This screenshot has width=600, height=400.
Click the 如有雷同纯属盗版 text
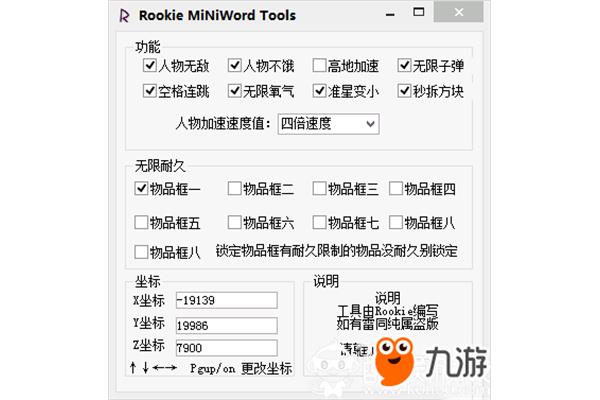click(387, 324)
